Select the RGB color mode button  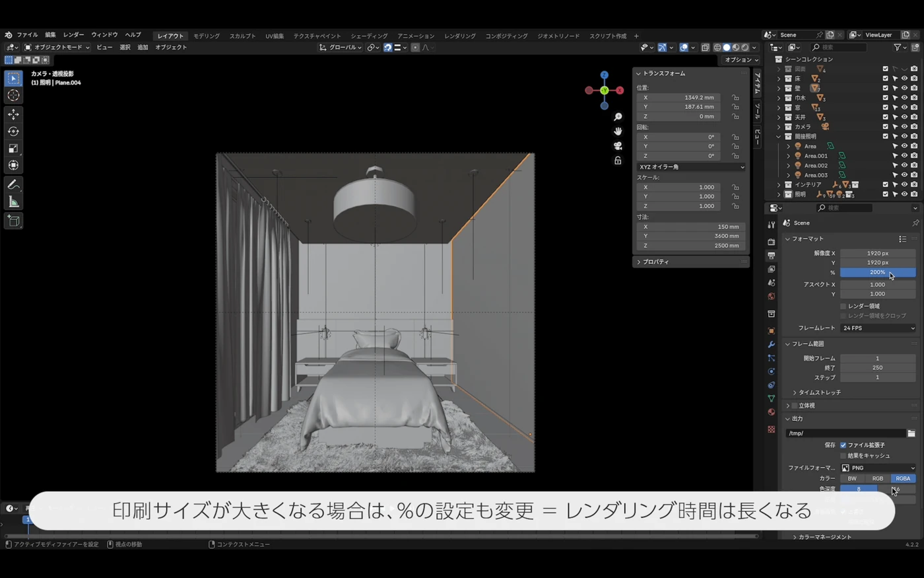(877, 479)
